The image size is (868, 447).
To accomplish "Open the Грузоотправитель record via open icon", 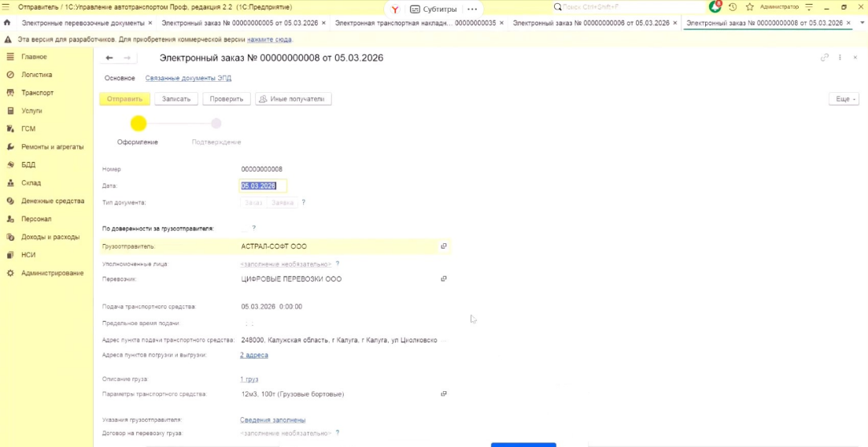I will coord(444,246).
